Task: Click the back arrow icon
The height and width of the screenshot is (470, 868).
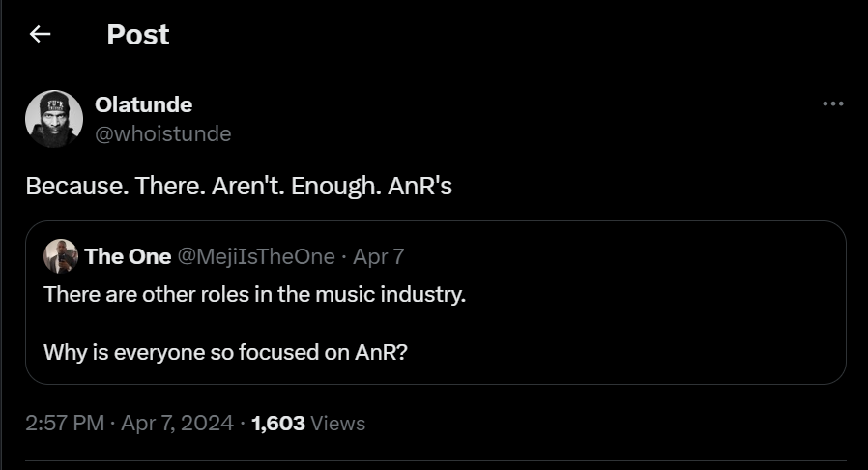Action: point(40,34)
